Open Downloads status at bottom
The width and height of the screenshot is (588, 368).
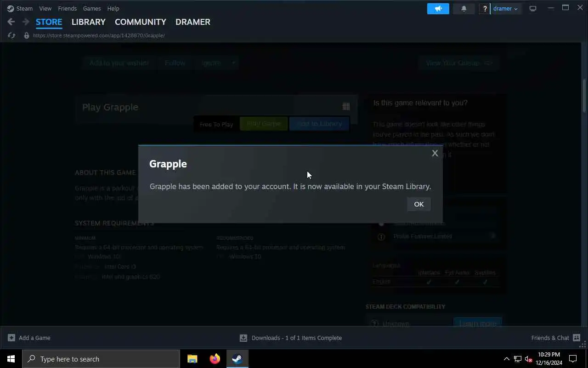point(291,338)
